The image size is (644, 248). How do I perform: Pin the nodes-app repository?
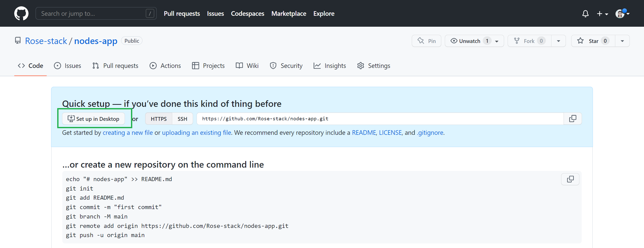[427, 41]
